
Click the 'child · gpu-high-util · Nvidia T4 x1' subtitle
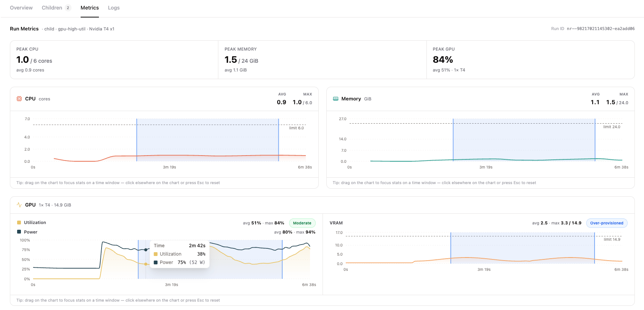point(79,29)
